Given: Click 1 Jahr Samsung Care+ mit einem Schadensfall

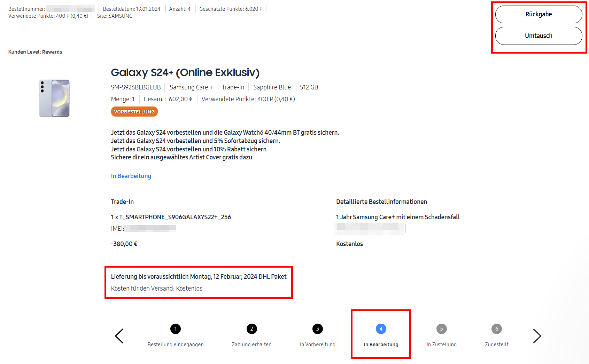Looking at the screenshot, I should [398, 217].
